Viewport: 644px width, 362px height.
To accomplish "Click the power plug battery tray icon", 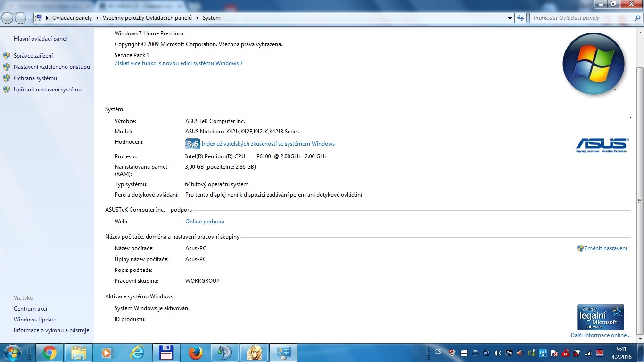I will tap(577, 353).
